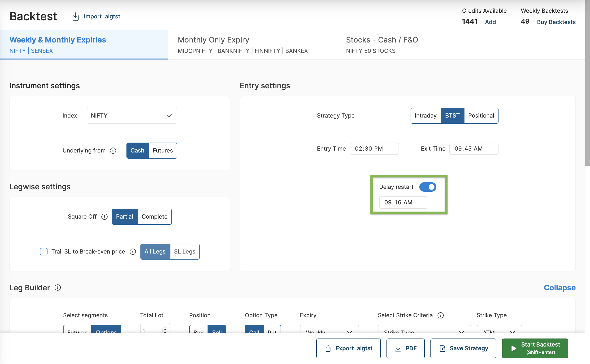Enable Trail SL to Break-even price checkbox

(x=44, y=252)
